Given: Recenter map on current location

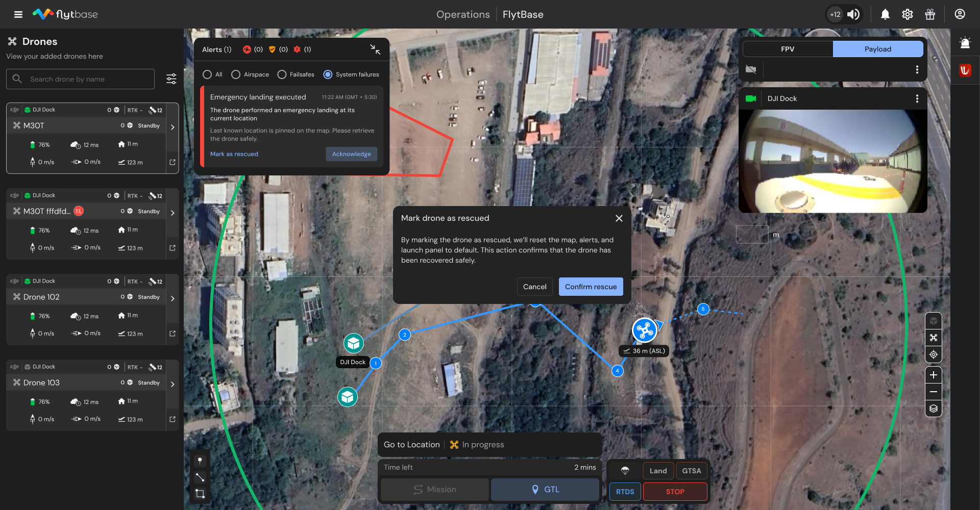Looking at the screenshot, I should point(934,354).
